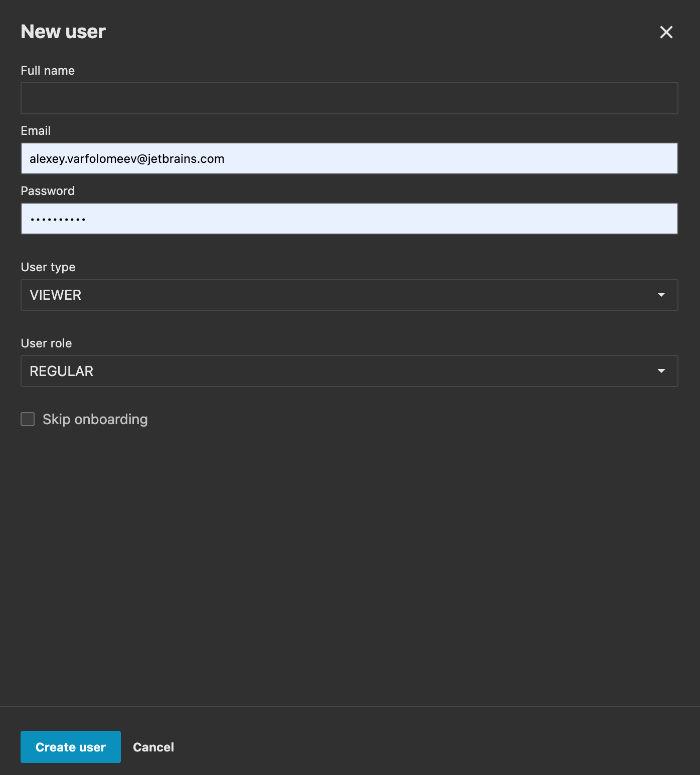Enable the Skip onboarding checkbox

coord(28,419)
